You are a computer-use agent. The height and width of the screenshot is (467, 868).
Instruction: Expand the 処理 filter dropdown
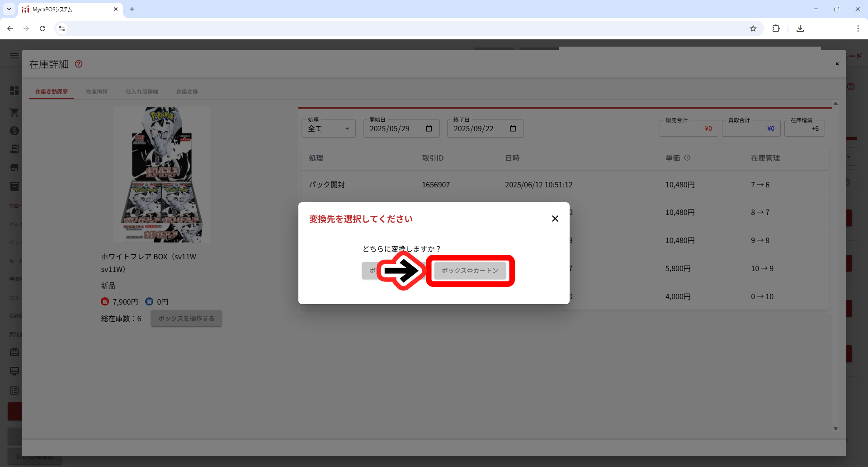click(329, 129)
